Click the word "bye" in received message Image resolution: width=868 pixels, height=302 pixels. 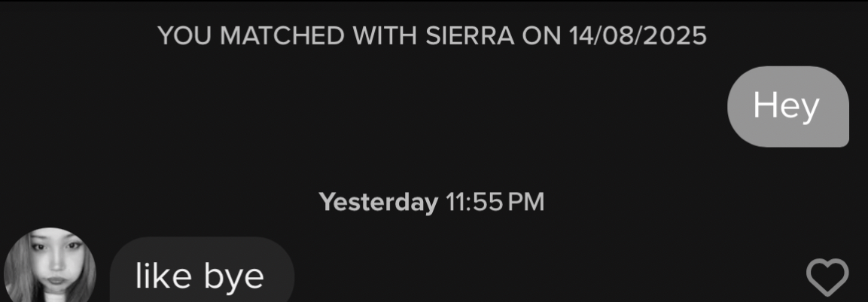click(234, 276)
